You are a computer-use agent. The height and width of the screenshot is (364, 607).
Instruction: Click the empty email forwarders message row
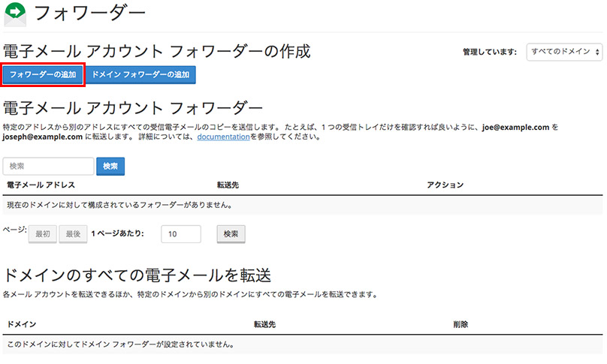pyautogui.click(x=119, y=205)
